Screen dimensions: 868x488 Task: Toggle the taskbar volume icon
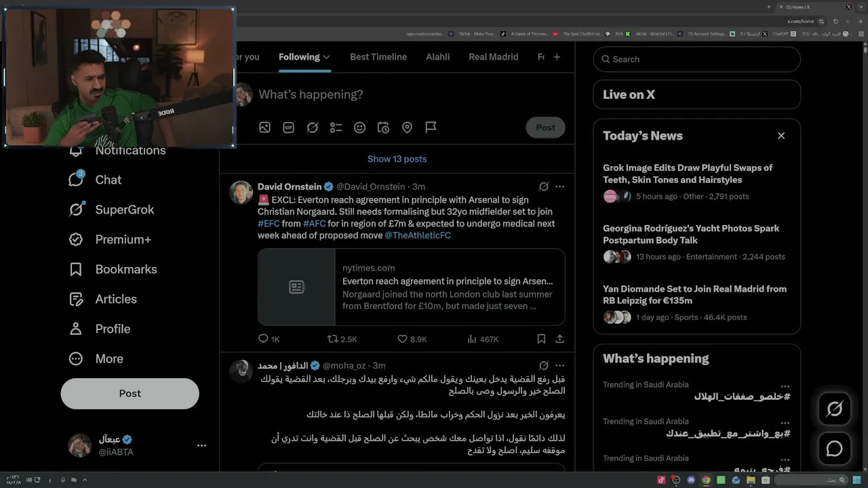(28, 480)
